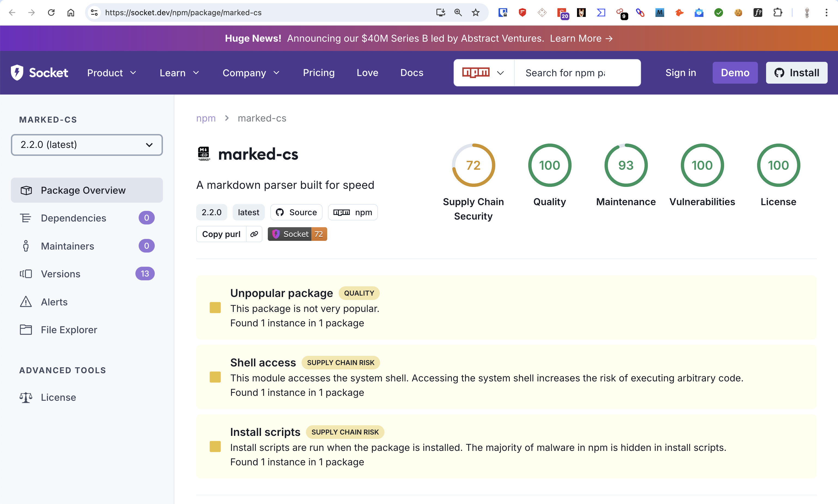Click the Supply Chain Security 72 score gauge

pyautogui.click(x=473, y=165)
